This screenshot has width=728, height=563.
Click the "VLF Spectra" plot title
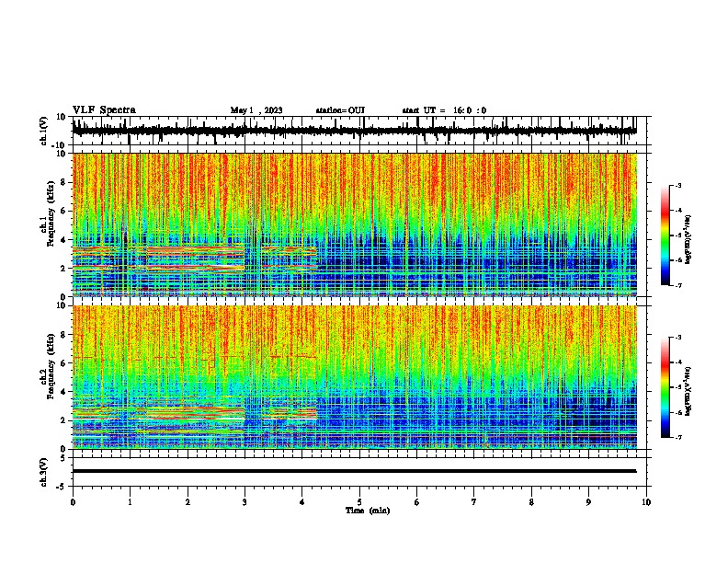coord(104,110)
